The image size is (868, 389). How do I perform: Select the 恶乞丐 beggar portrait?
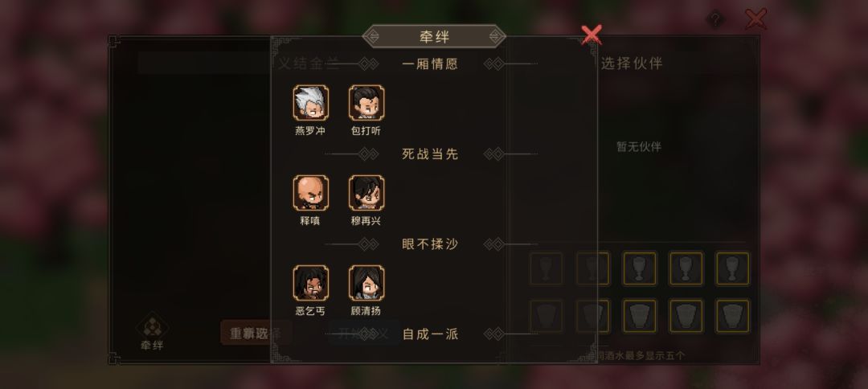pyautogui.click(x=310, y=283)
